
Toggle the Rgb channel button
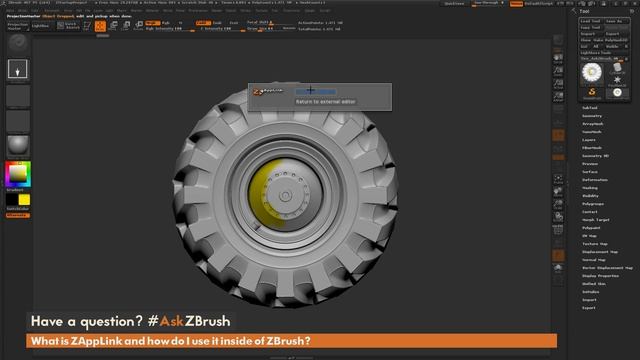(x=165, y=23)
